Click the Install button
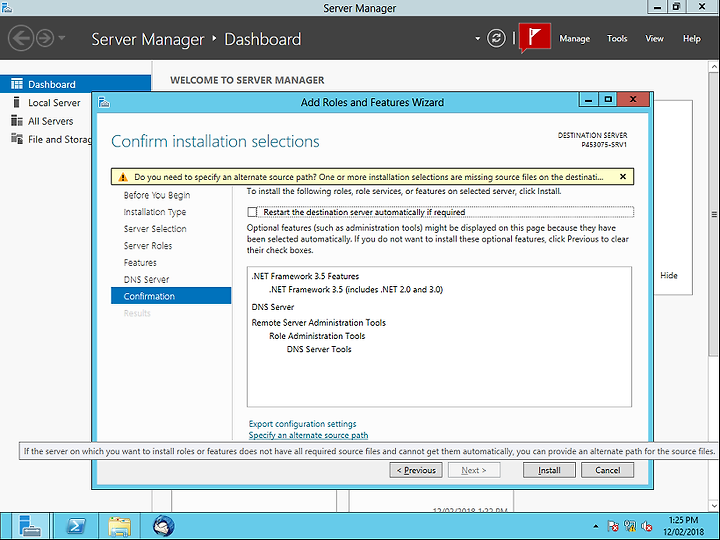The height and width of the screenshot is (540, 720). pyautogui.click(x=549, y=470)
